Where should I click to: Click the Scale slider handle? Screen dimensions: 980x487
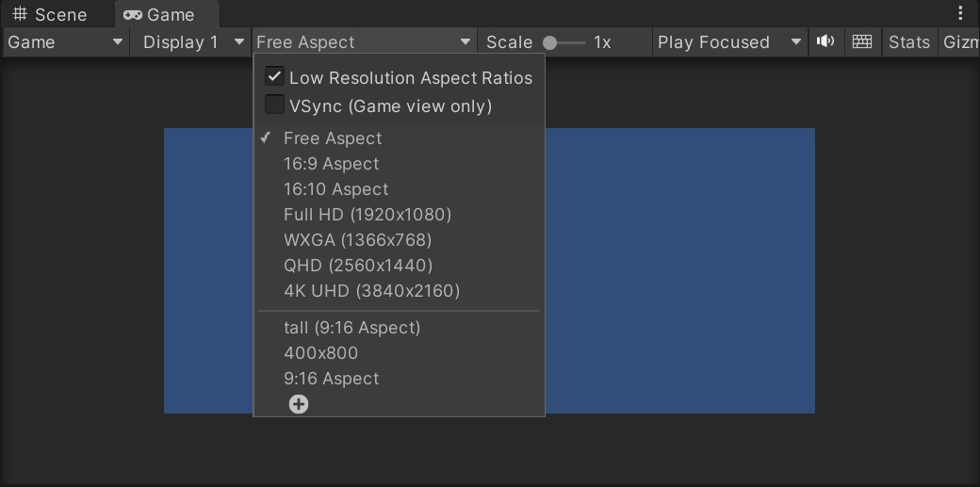click(x=549, y=42)
